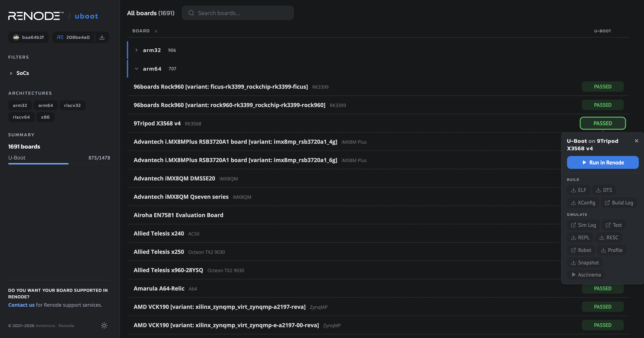
Task: Open PASSED status for Rock960 ficus variant
Action: pos(603,87)
